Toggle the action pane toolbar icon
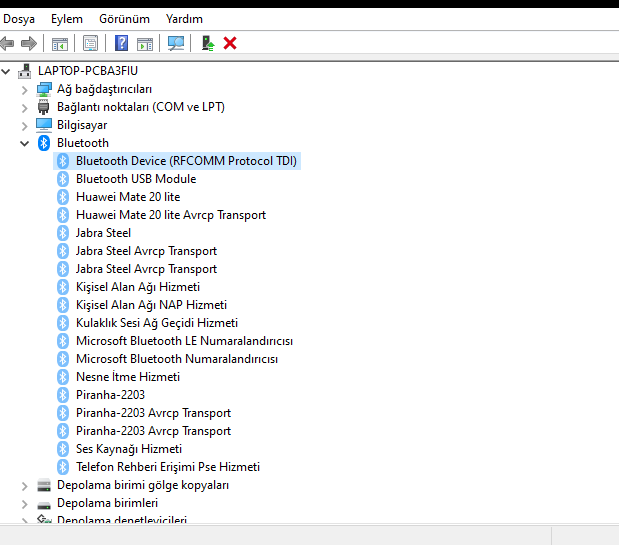 click(x=145, y=43)
